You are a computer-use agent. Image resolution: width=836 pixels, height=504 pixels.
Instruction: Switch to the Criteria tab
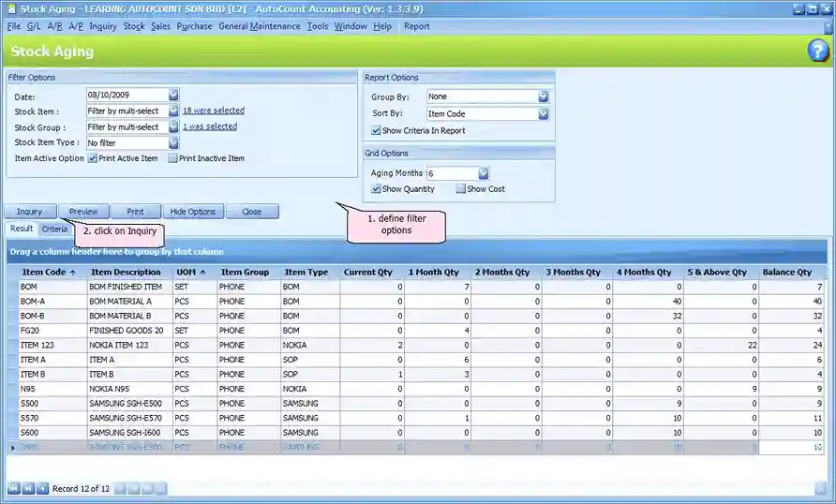pos(55,230)
